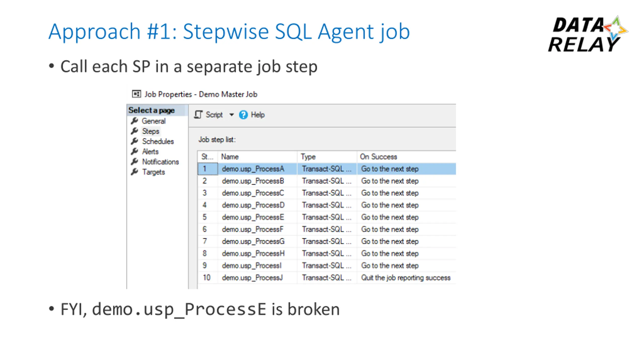
Task: Click the General page wrench icon
Action: [x=135, y=121]
